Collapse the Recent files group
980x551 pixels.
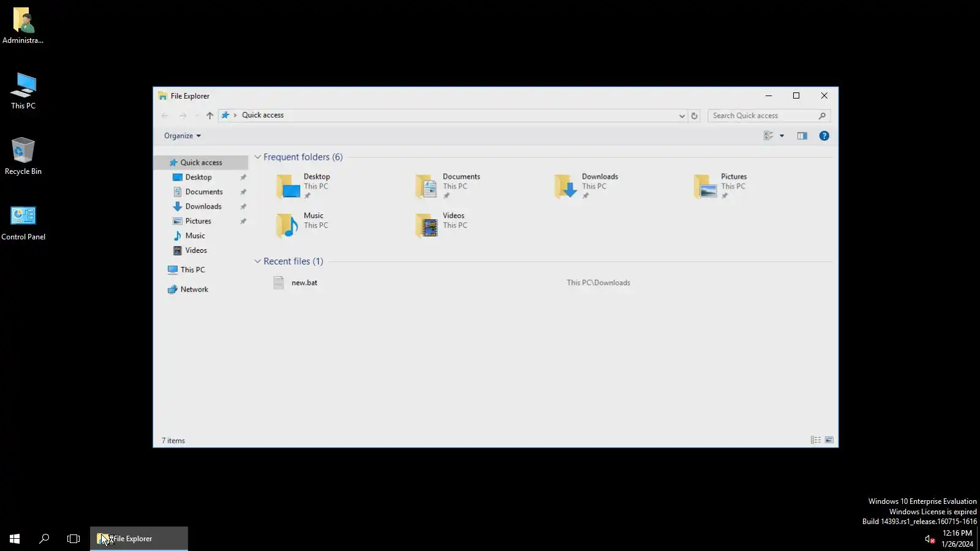(258, 261)
